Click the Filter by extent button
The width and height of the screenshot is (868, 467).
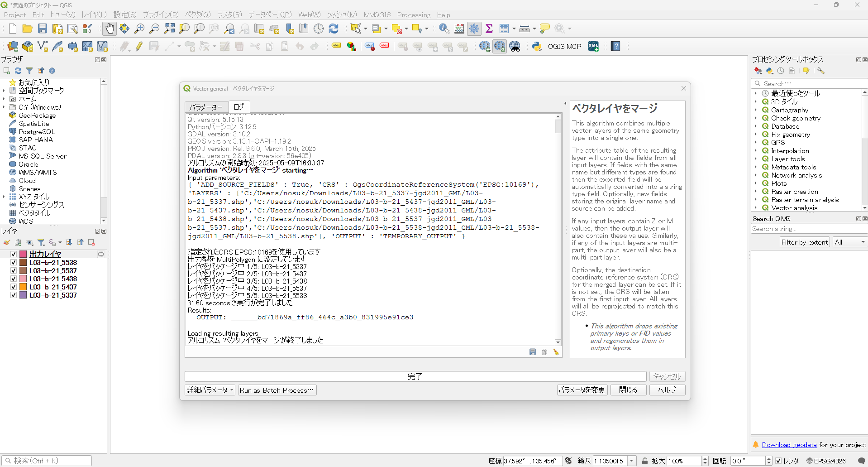(x=805, y=242)
